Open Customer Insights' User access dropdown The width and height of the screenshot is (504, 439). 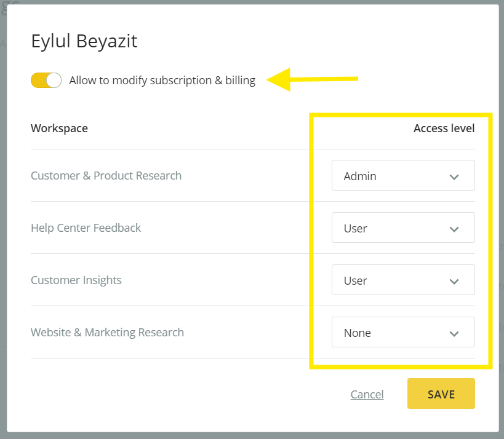403,280
